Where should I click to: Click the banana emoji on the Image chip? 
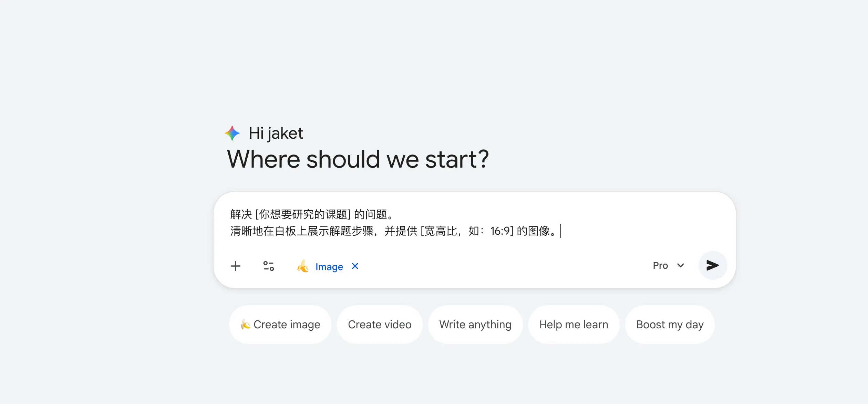[302, 267]
